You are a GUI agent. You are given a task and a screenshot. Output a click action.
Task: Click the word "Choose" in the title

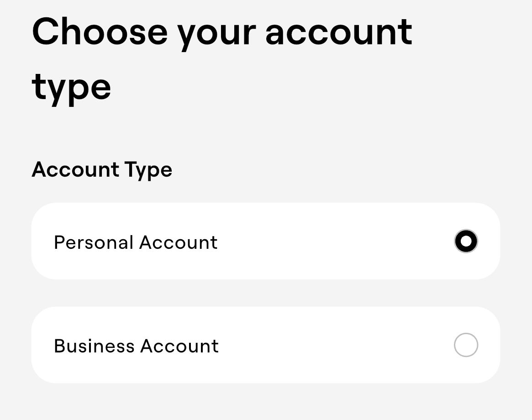coord(100,32)
